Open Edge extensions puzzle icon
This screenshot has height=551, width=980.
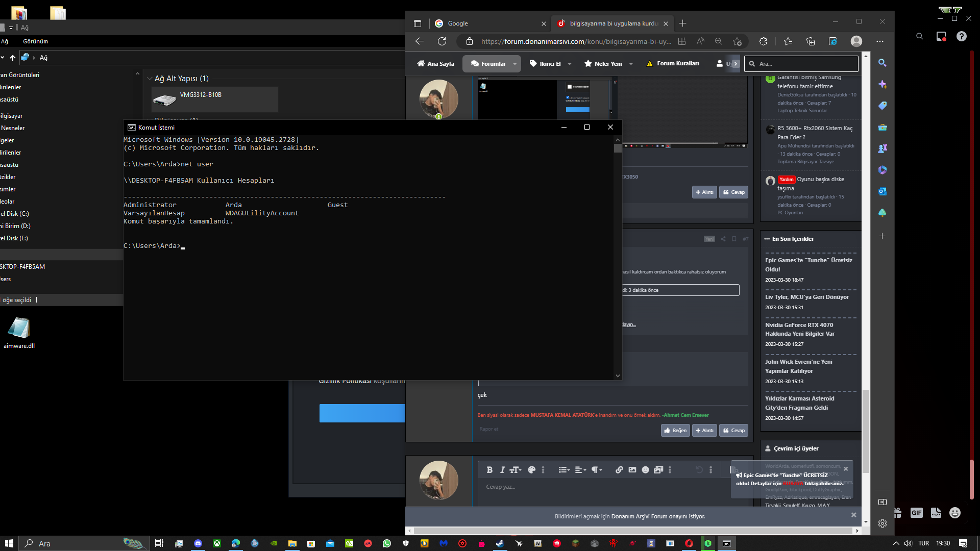763,41
